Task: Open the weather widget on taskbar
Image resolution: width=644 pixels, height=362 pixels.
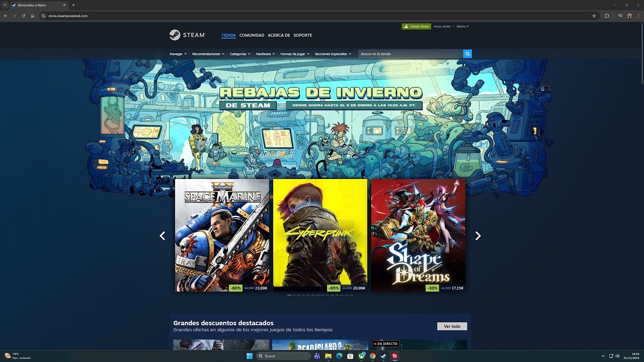Action: [x=18, y=356]
